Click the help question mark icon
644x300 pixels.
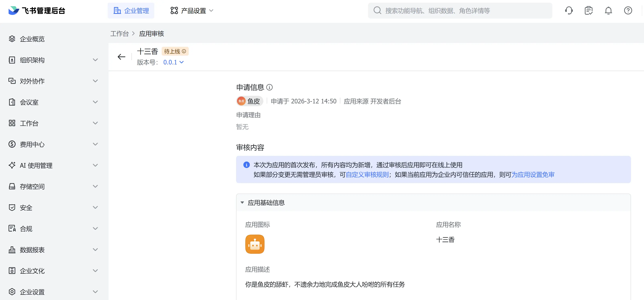[x=628, y=10]
